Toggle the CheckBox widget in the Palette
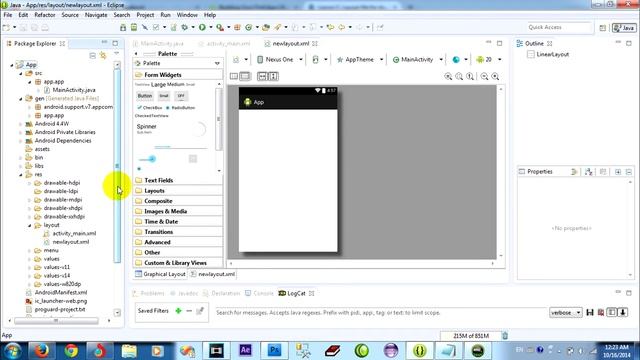The width and height of the screenshot is (640, 360). point(149,108)
